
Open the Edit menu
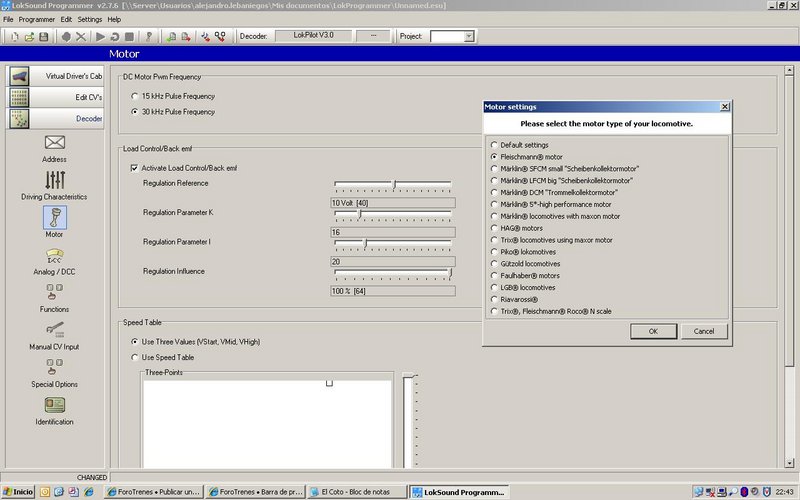point(66,19)
